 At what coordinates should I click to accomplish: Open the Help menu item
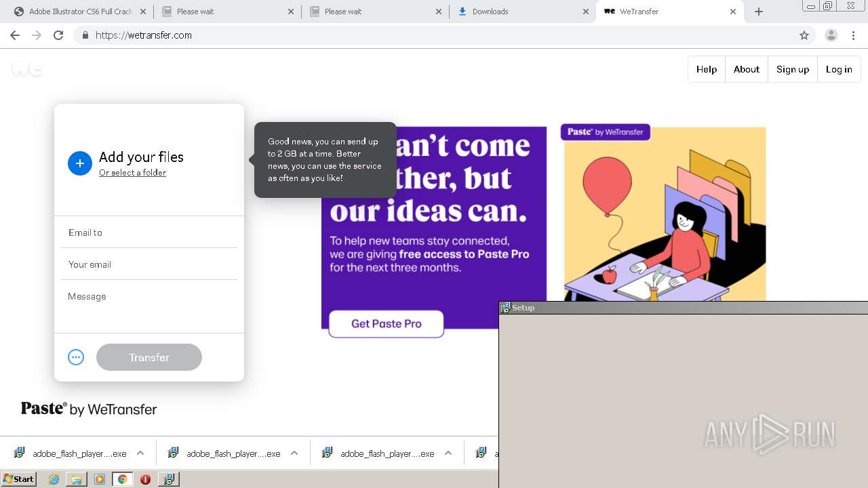707,69
